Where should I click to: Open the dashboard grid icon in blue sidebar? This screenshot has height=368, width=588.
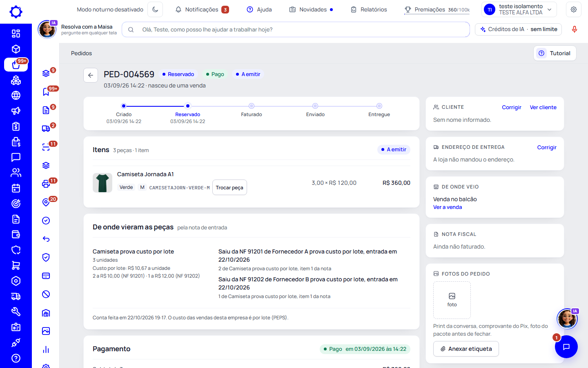point(16,34)
